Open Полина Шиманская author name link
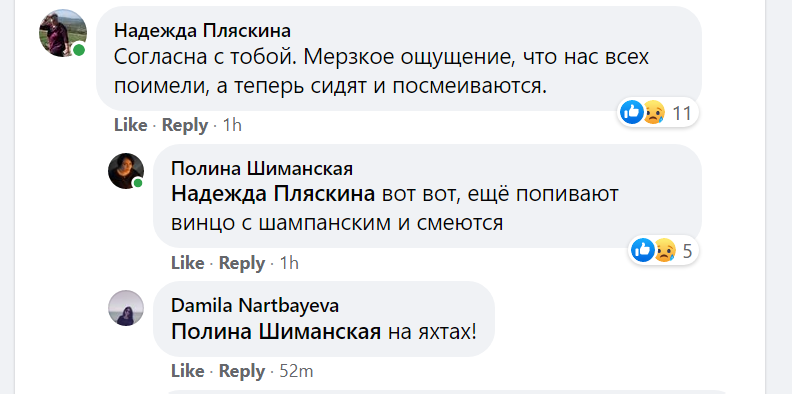This screenshot has height=394, width=792. click(262, 168)
